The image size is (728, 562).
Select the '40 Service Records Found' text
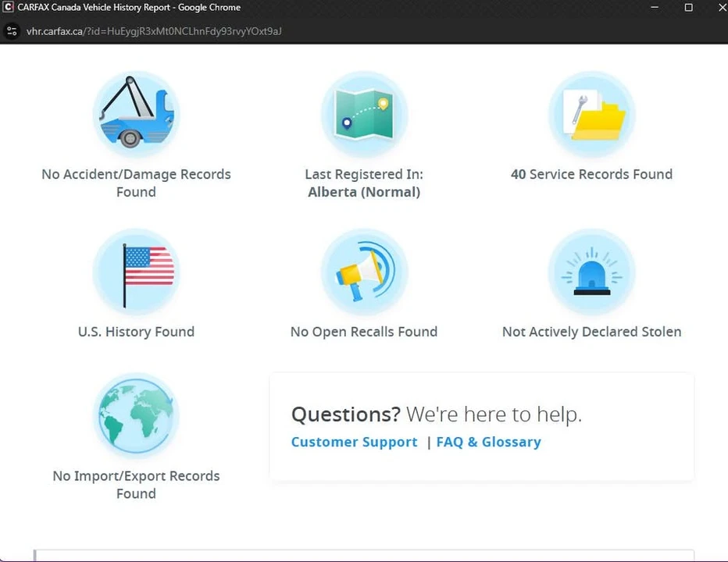591,174
